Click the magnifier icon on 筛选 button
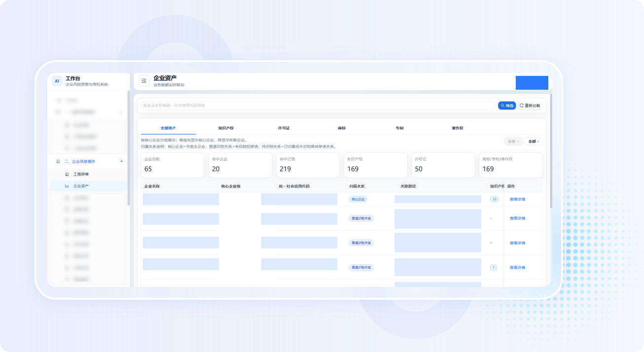Screen dimensions: 644x352 [502, 106]
